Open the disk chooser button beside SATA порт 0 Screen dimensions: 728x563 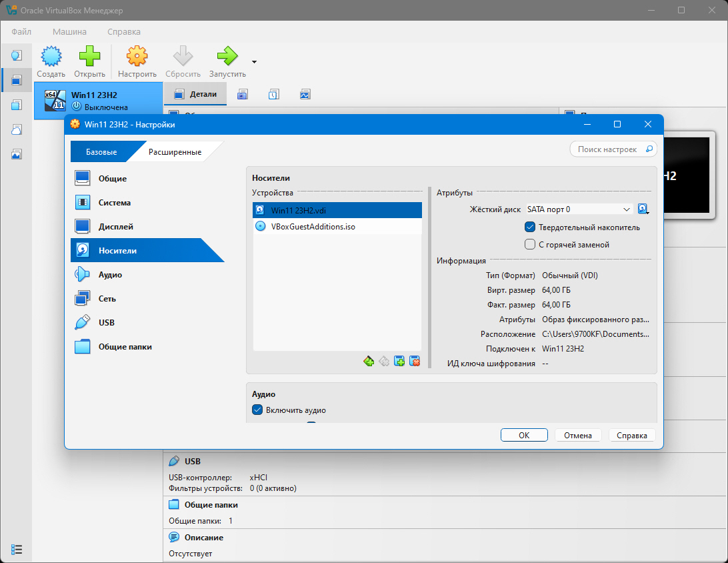[x=643, y=209]
